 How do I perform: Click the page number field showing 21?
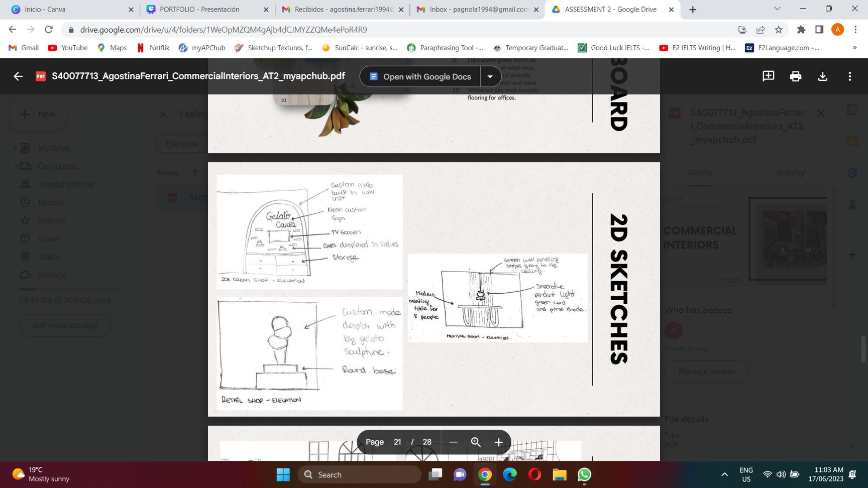[x=397, y=442]
